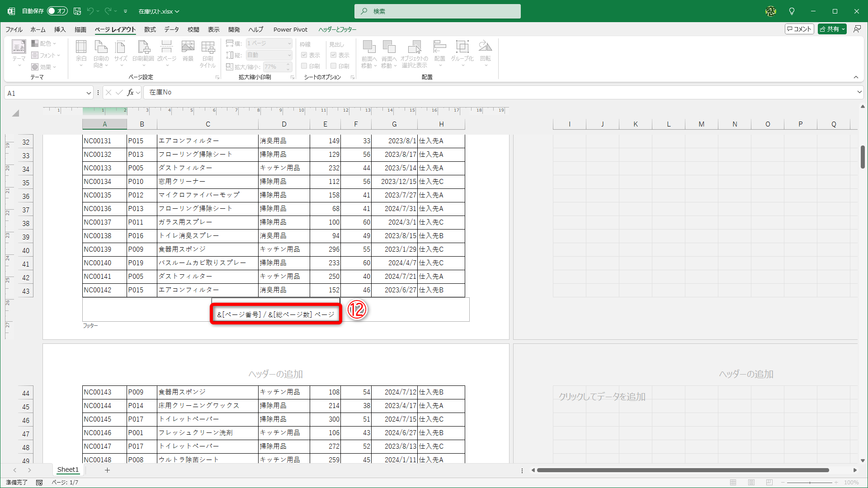Enable the 枠線 印刷 checkbox
The width and height of the screenshot is (868, 488).
point(304,66)
